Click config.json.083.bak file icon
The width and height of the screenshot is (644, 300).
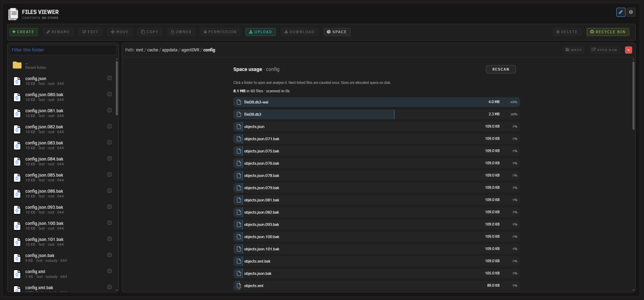(17, 145)
